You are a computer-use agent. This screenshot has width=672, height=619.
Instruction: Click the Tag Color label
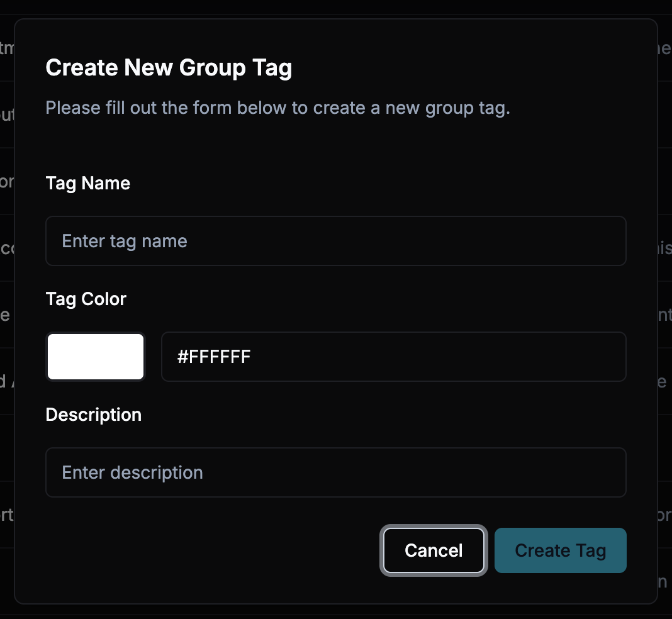(x=86, y=299)
